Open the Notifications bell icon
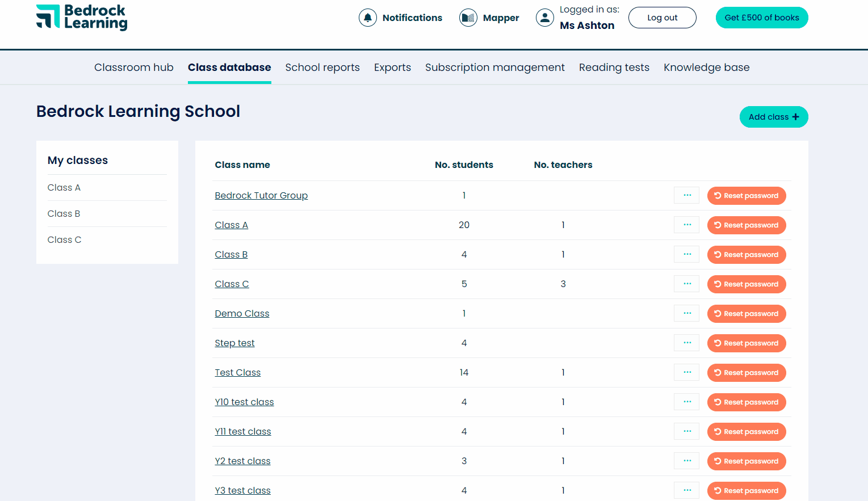The height and width of the screenshot is (501, 868). click(x=368, y=18)
